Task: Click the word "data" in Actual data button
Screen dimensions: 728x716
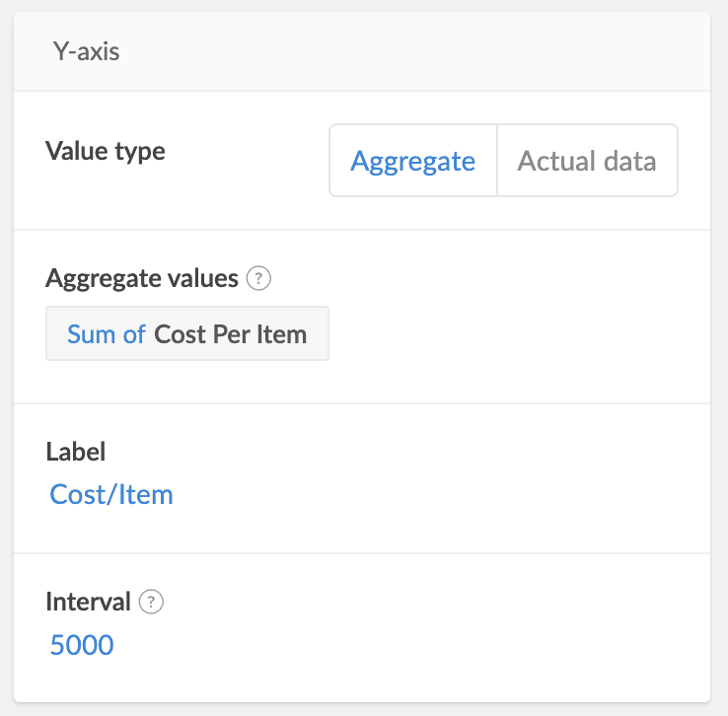Action: pyautogui.click(x=627, y=161)
